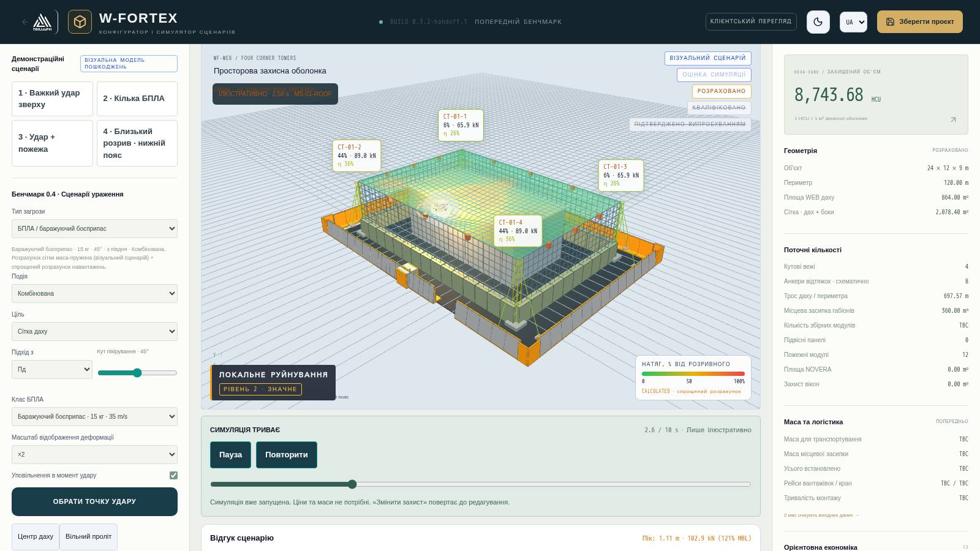The height and width of the screenshot is (551, 980).
Task: Click the Triumph logo icon
Action: tap(42, 22)
